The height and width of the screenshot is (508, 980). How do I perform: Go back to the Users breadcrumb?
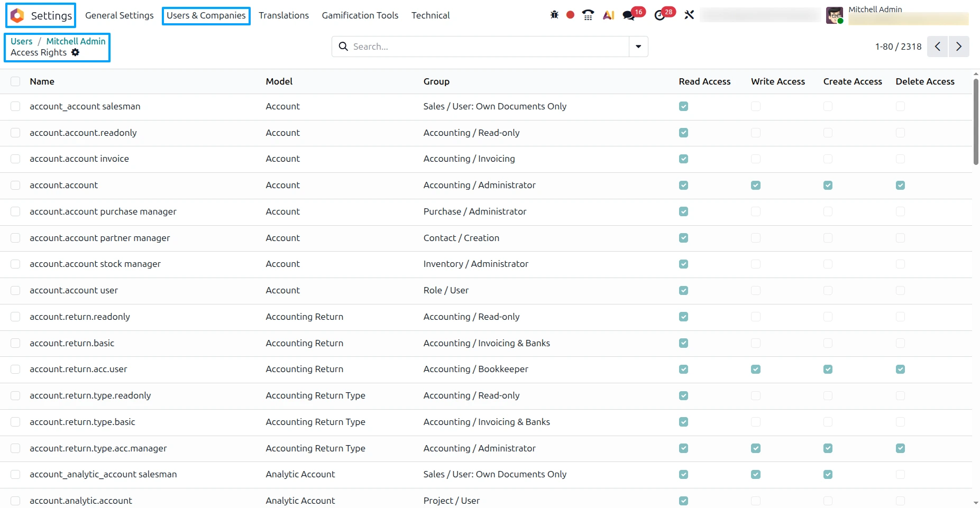point(22,41)
